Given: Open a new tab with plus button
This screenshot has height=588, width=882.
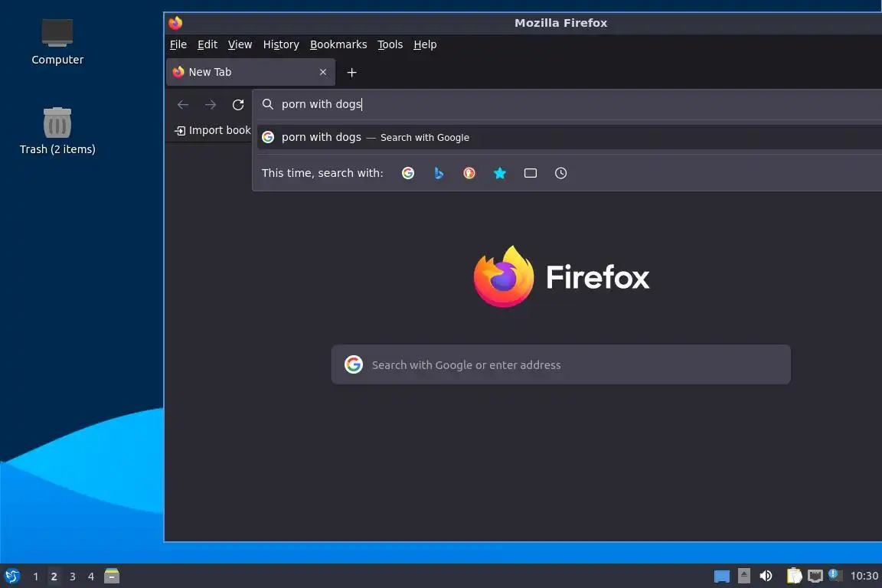Looking at the screenshot, I should (x=351, y=73).
